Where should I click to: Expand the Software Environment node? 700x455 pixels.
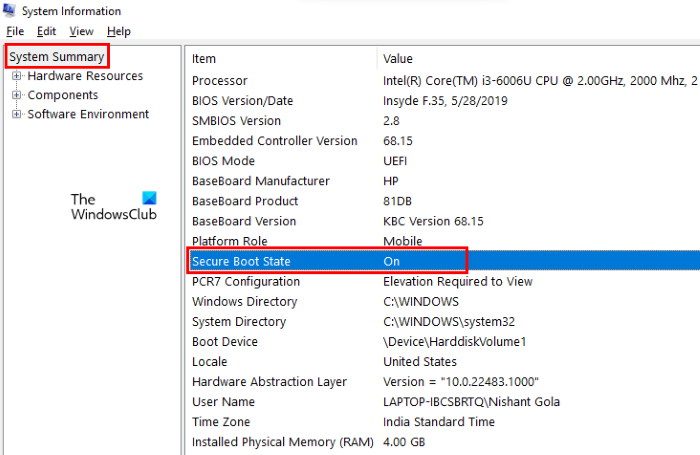click(x=16, y=114)
